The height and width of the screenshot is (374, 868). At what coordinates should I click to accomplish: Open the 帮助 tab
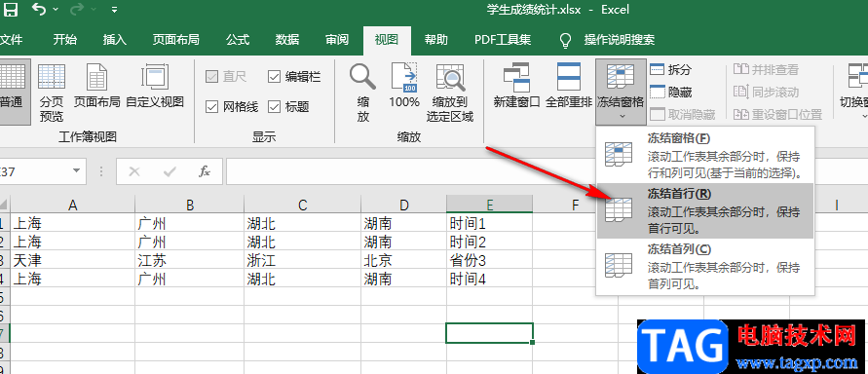tap(436, 40)
